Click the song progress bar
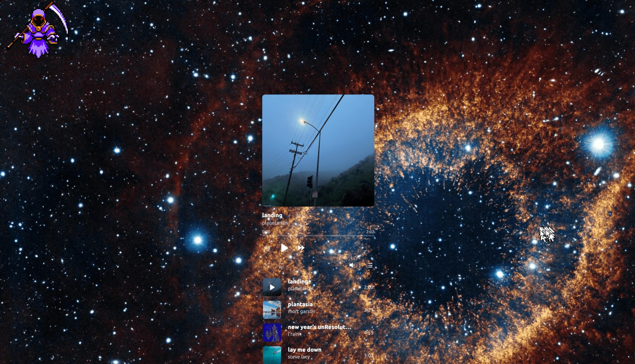 click(x=318, y=236)
